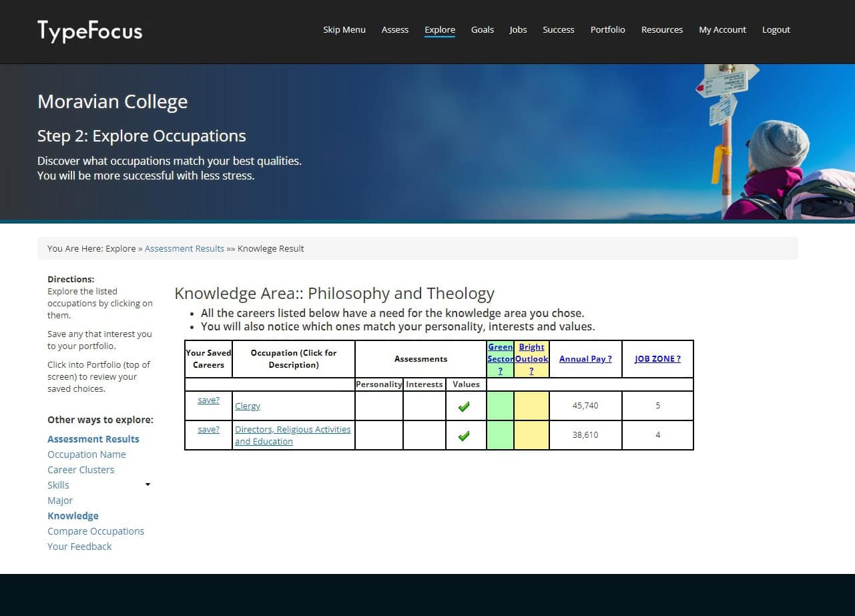Open the Explore menu item

click(439, 30)
